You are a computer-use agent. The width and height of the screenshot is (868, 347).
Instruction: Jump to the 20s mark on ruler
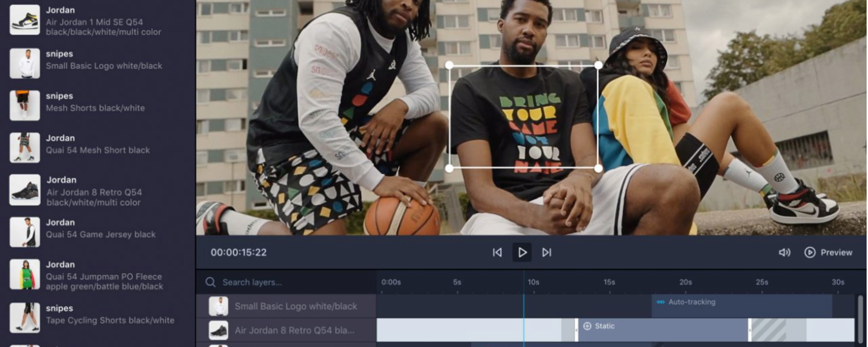686,282
